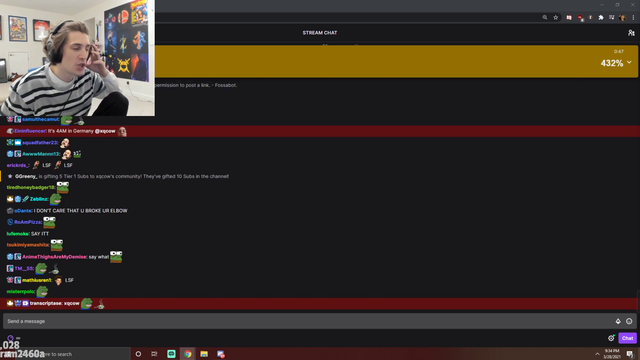Open the chat community users list icon

631,33
